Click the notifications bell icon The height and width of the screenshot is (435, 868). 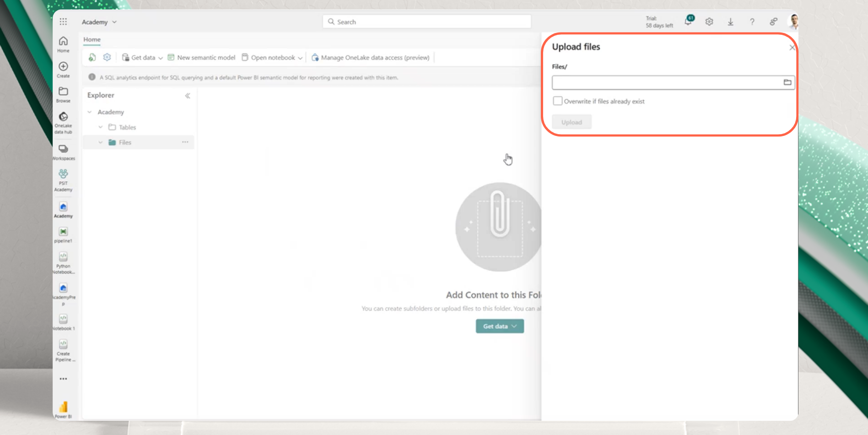688,21
